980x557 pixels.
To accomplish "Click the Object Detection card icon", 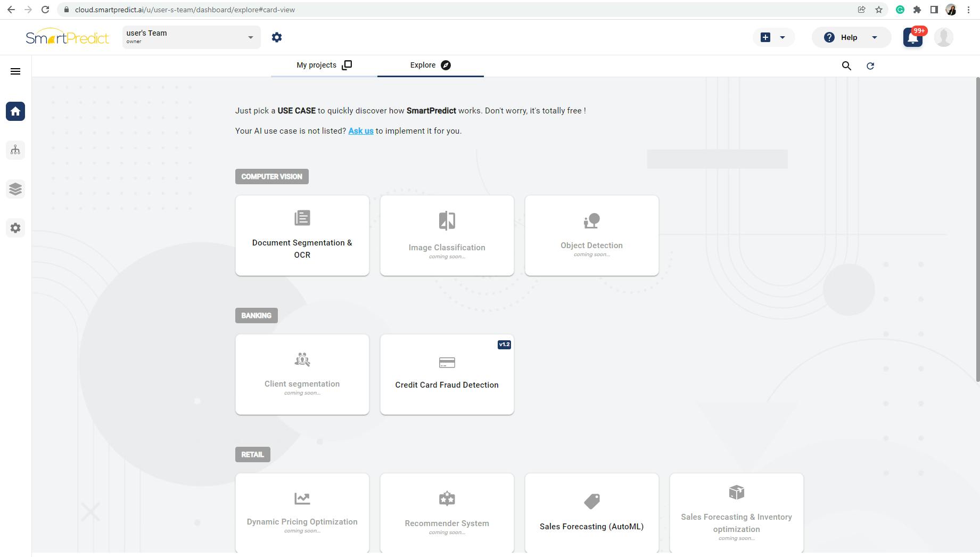I will pos(592,221).
